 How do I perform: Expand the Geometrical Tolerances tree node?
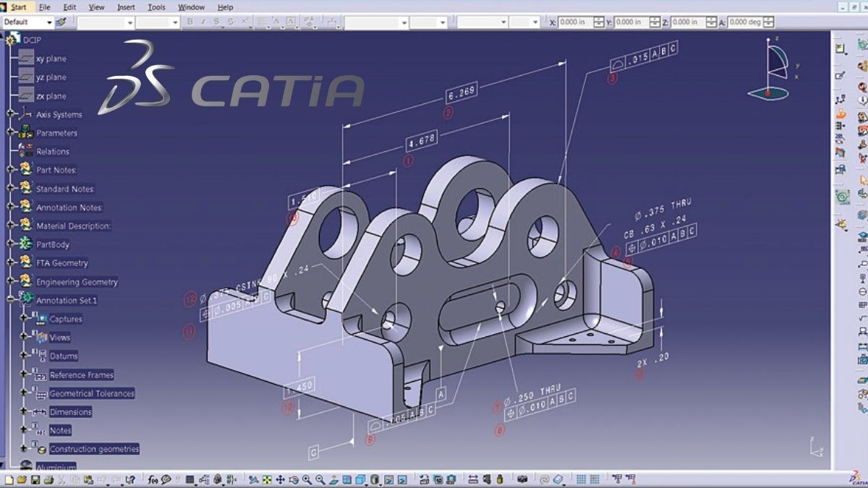pyautogui.click(x=23, y=392)
